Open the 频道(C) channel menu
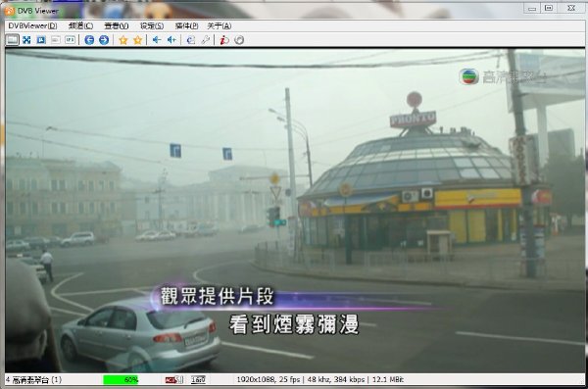 [80, 25]
